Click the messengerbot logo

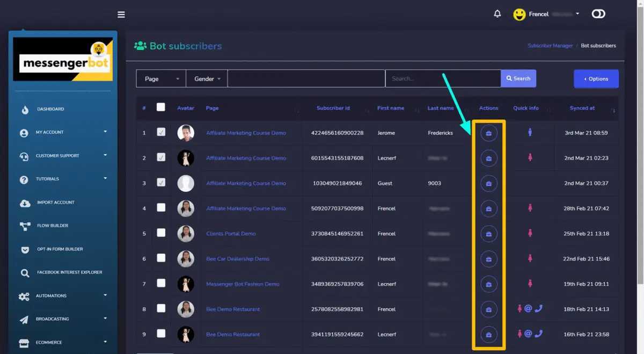[x=63, y=59]
